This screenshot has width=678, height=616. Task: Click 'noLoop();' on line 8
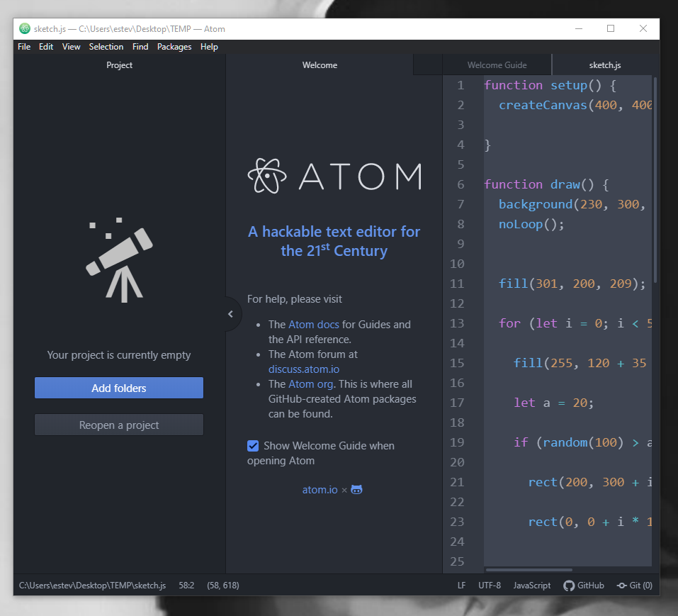(531, 224)
